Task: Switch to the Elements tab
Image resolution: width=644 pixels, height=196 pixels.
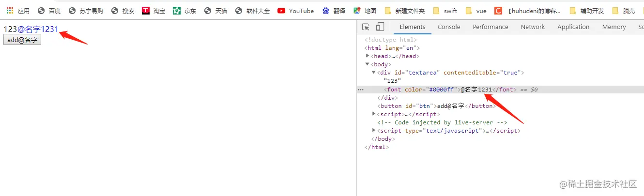Action: [413, 27]
